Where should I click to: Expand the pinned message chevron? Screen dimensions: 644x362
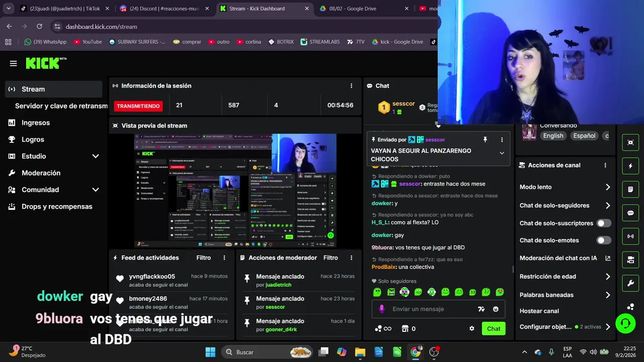coord(502,153)
